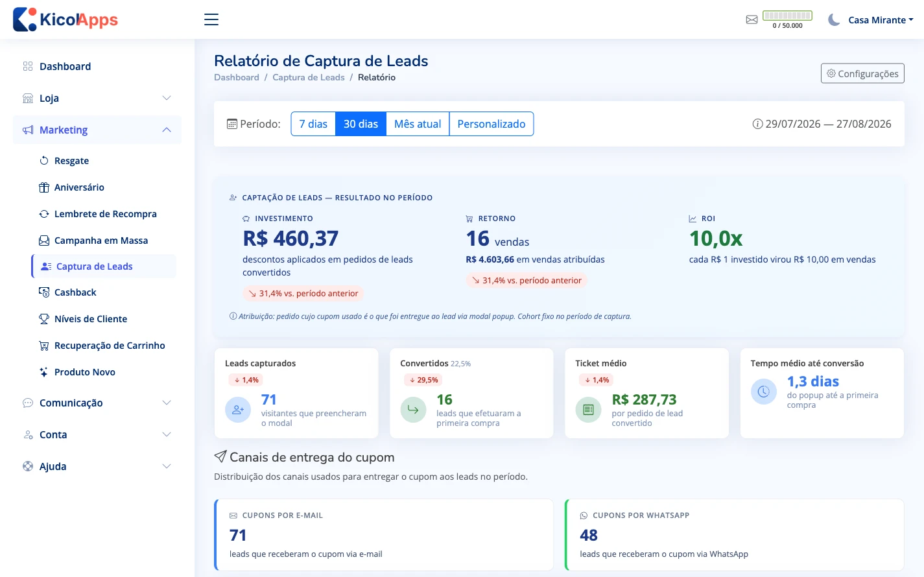
Task: Expand the Ajuda menu chevron
Action: click(167, 466)
